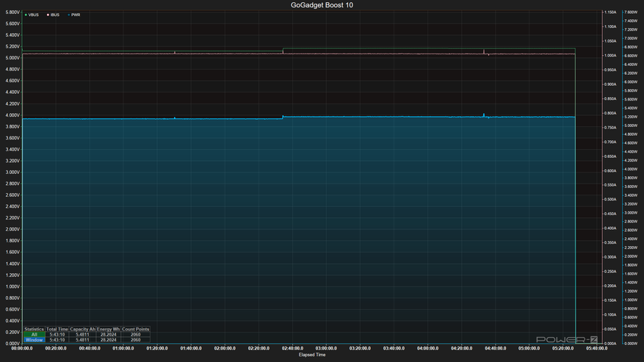The height and width of the screenshot is (362, 644).
Task: Click the Count Points column header
Action: [x=135, y=329]
